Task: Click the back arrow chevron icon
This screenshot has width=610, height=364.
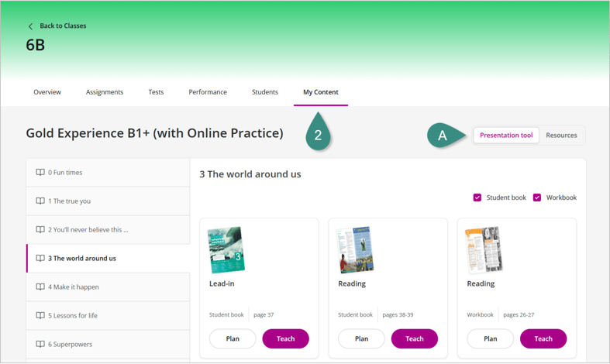Action: point(31,26)
